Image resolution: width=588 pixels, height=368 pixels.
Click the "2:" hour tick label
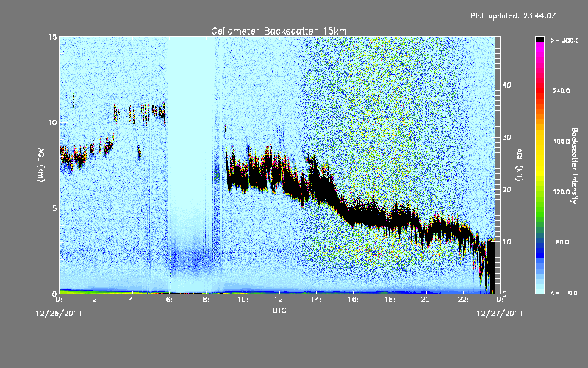click(x=96, y=300)
